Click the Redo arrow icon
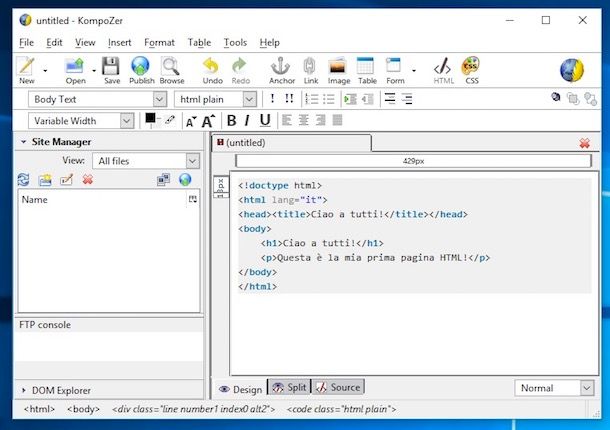This screenshot has height=430, width=610. tap(240, 70)
